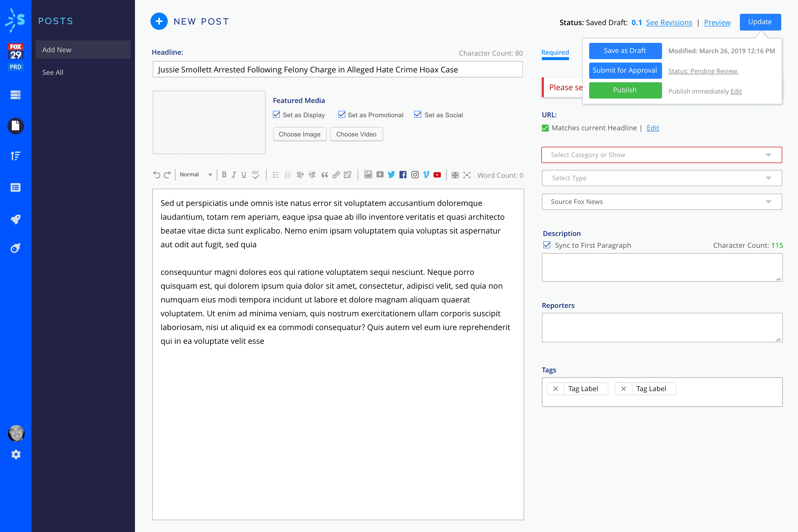Apply blockquote formatting
This screenshot has width=798, height=532.
pos(324,175)
